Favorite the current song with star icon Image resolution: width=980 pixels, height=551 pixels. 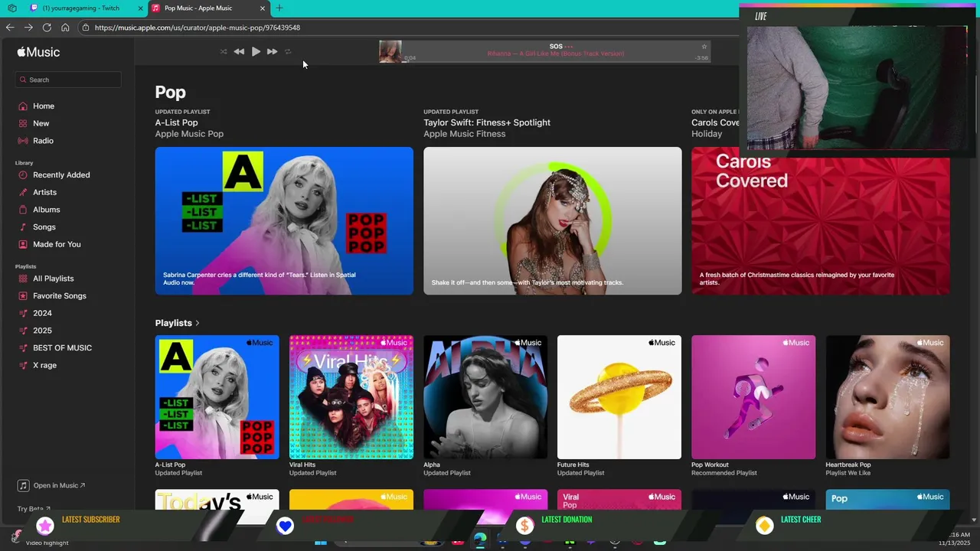click(x=704, y=47)
